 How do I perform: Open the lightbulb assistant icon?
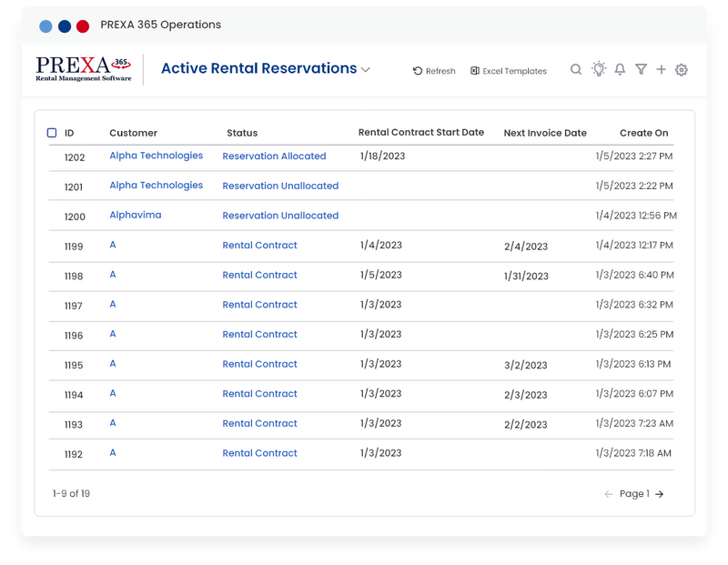(599, 69)
